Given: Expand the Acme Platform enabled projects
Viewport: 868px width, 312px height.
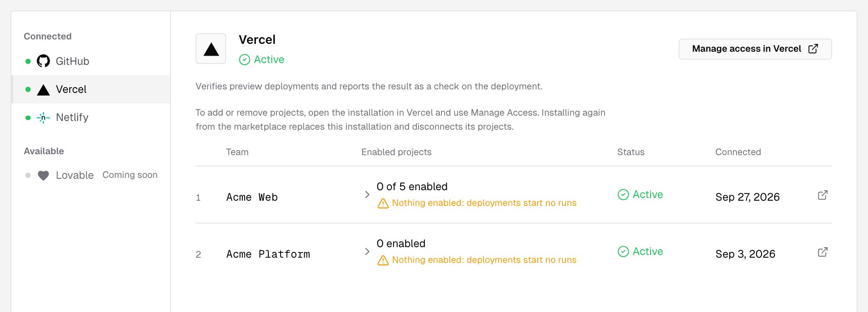Looking at the screenshot, I should click(367, 252).
